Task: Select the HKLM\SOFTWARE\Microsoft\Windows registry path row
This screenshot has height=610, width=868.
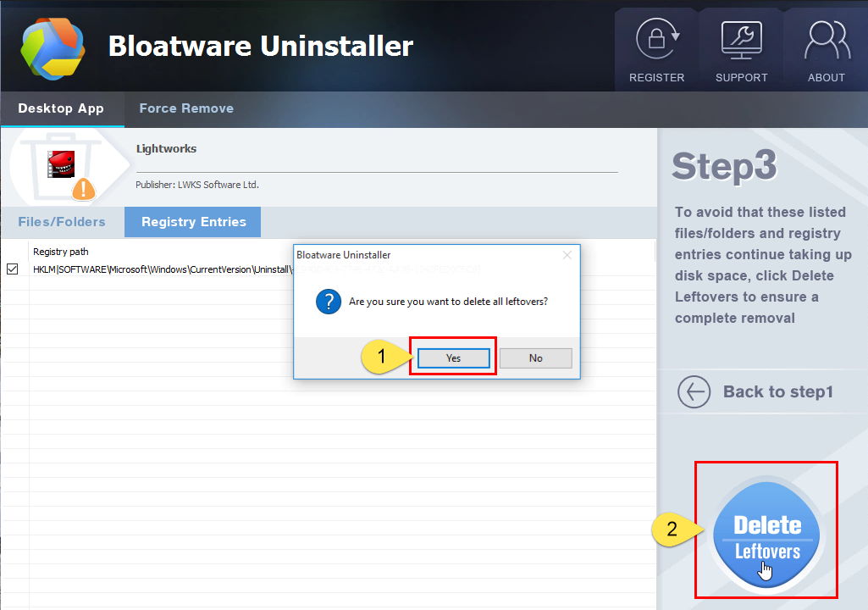Action: click(x=329, y=269)
